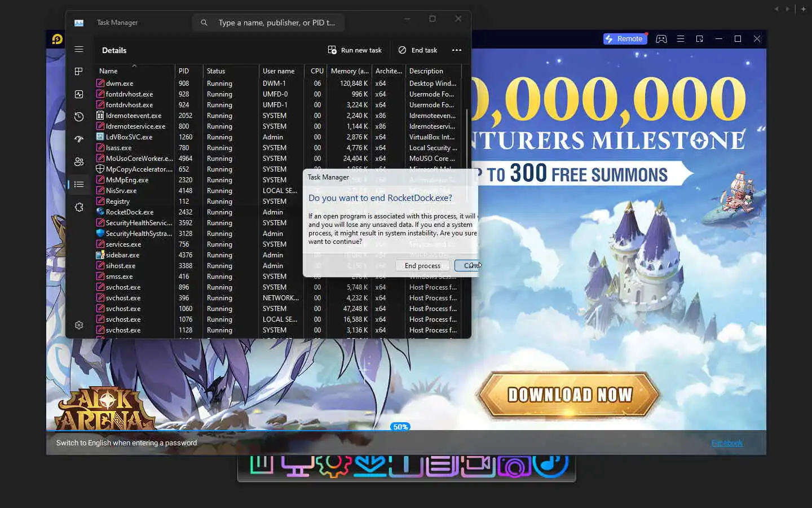
Task: Click the 50% loading progress bar
Action: [x=400, y=427]
